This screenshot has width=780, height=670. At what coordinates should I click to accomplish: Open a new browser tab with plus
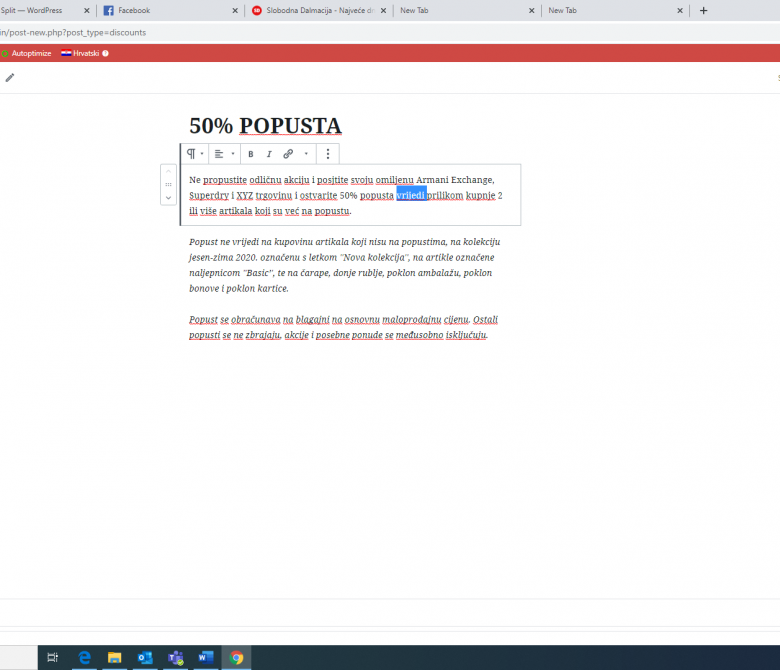click(703, 10)
